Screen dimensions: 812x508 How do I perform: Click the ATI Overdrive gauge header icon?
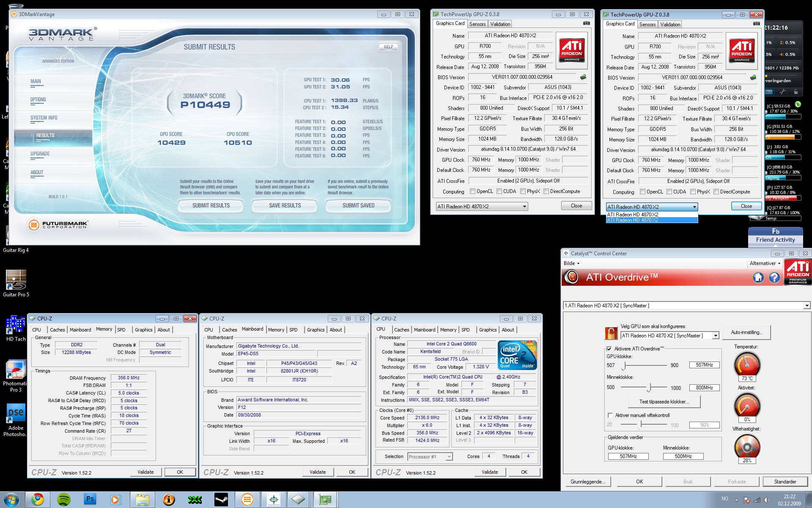[x=572, y=277]
